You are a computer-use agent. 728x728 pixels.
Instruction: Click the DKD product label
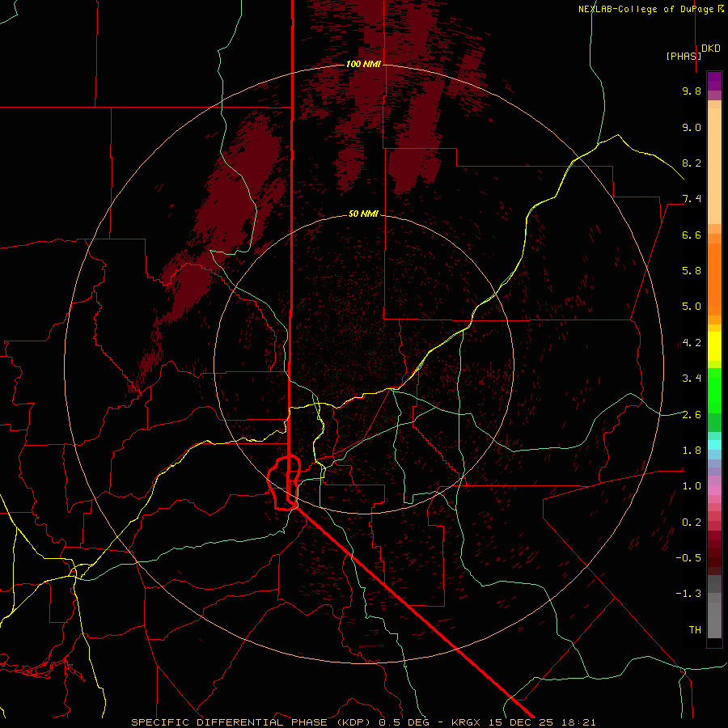[711, 49]
